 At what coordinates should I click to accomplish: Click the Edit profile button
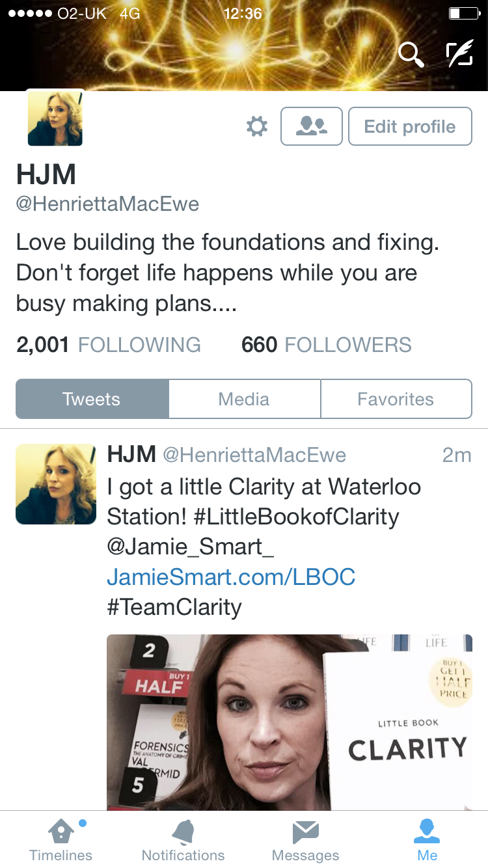[410, 126]
